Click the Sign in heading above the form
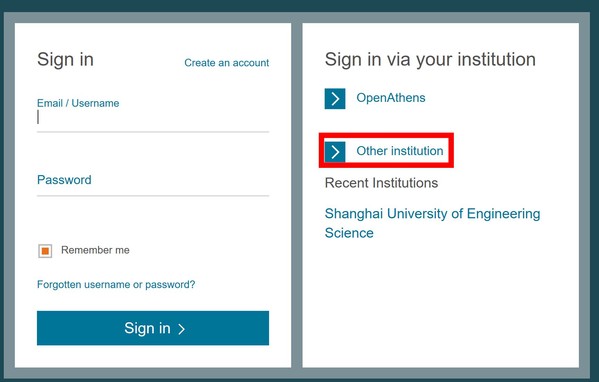Viewport: 599px width, 382px height. pyautogui.click(x=65, y=60)
